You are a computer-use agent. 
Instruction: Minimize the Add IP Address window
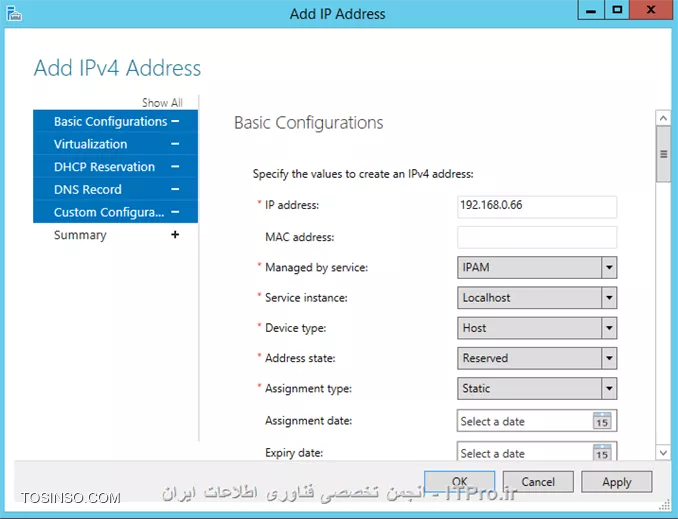coord(591,10)
